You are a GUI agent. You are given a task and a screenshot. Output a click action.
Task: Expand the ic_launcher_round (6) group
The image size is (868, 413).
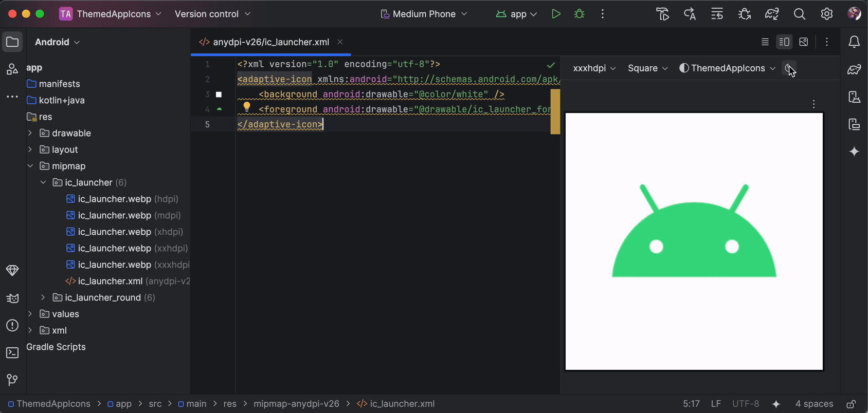tap(43, 297)
